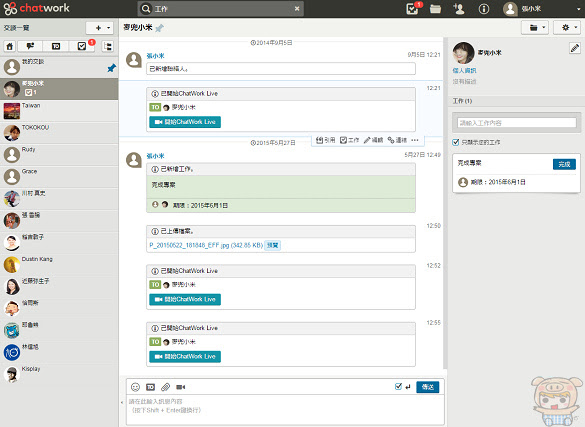Filter chats with tasks checkbox icon
Viewport: 585px width, 427px height.
point(82,46)
